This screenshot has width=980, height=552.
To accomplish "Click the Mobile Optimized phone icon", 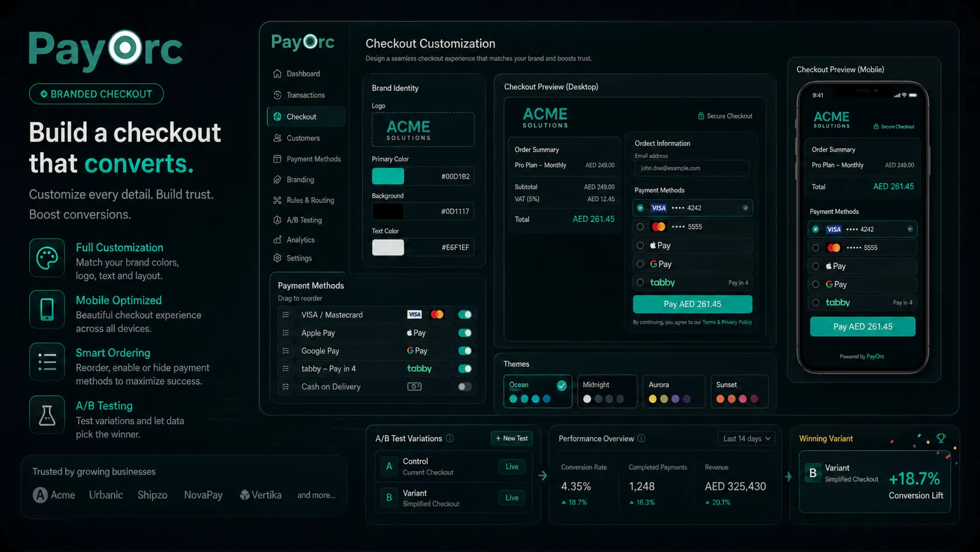I will tap(47, 309).
